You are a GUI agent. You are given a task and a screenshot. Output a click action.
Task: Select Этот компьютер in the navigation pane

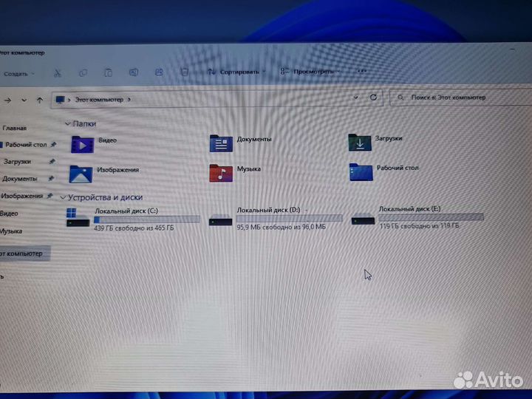click(25, 253)
